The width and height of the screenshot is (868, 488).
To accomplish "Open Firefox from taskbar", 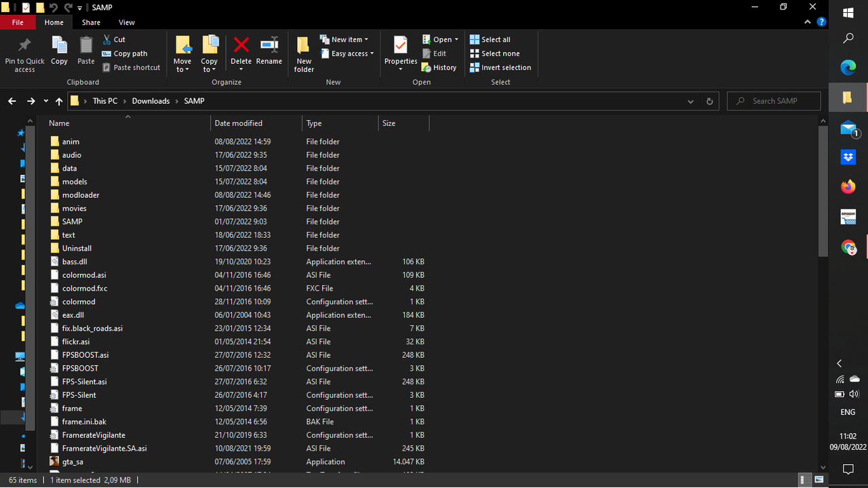I will tap(848, 187).
